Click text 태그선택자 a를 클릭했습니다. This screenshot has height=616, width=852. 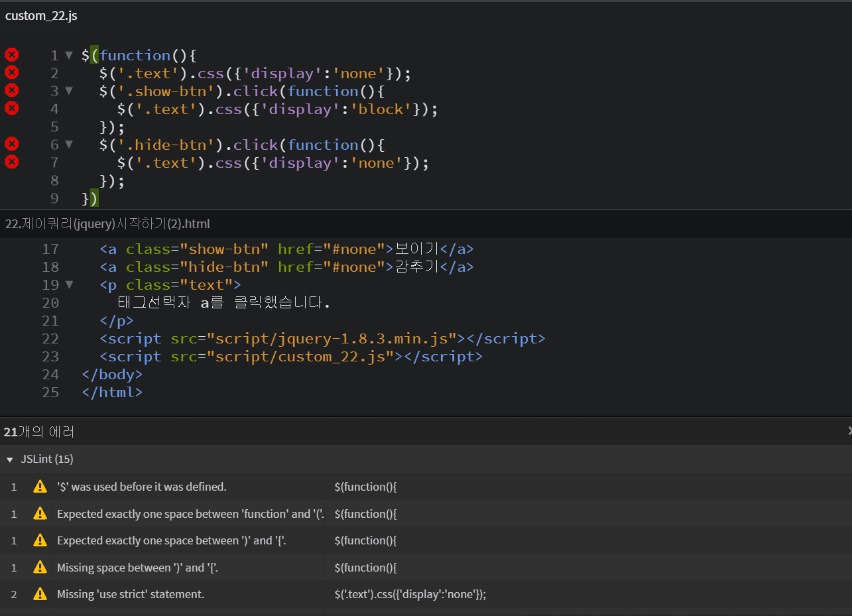[x=223, y=303]
